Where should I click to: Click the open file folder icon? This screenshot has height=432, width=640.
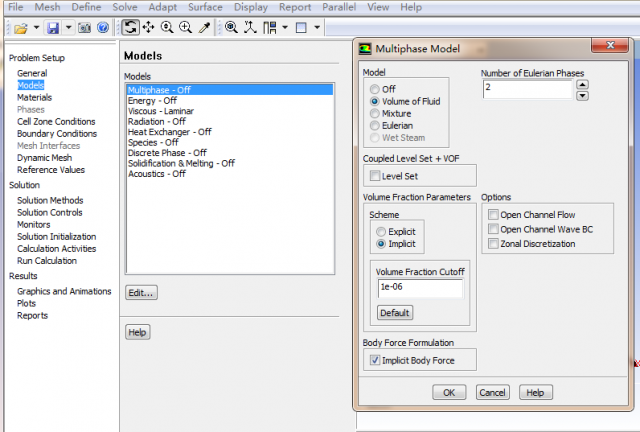20,27
